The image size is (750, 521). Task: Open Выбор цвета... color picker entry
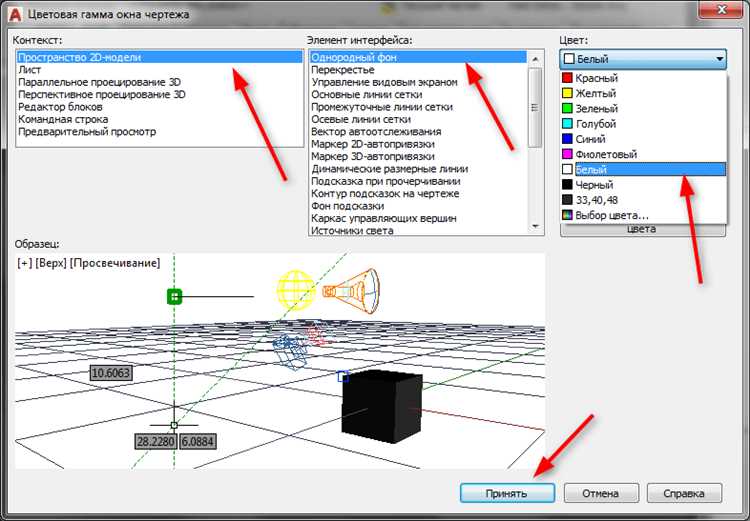[643, 215]
